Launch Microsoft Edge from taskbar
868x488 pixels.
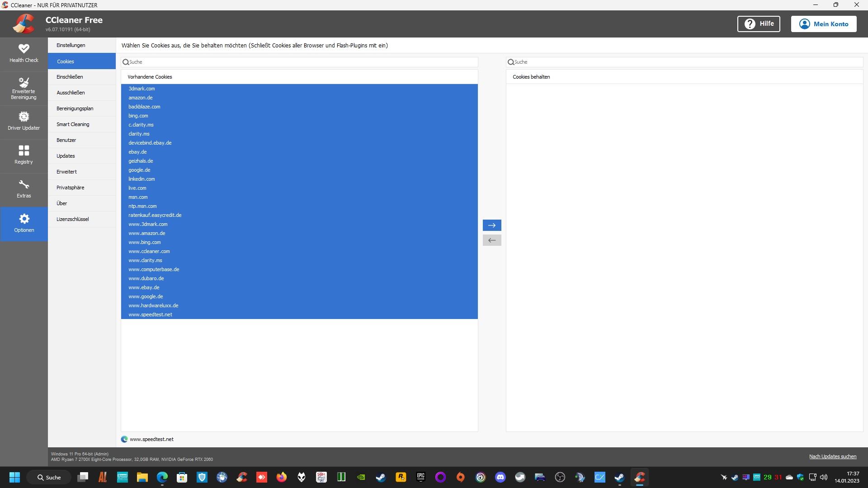pyautogui.click(x=162, y=477)
